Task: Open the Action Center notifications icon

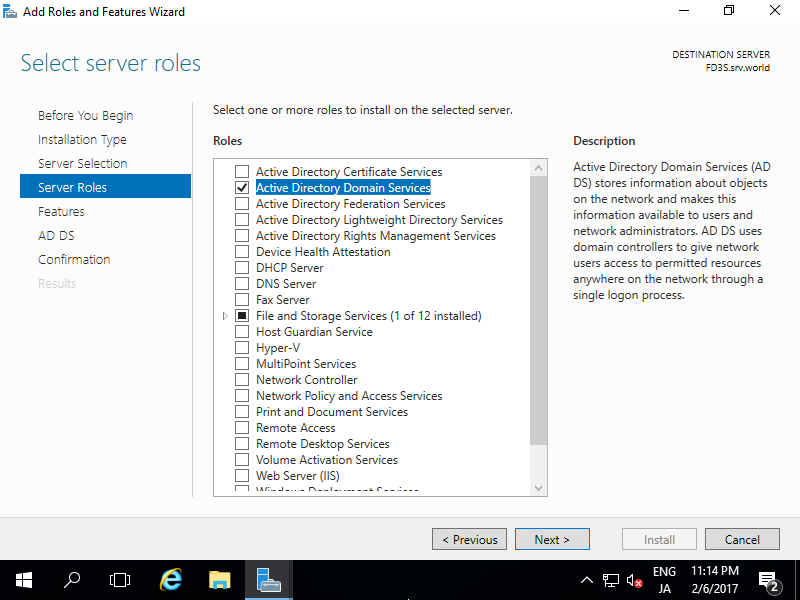Action: coord(768,581)
